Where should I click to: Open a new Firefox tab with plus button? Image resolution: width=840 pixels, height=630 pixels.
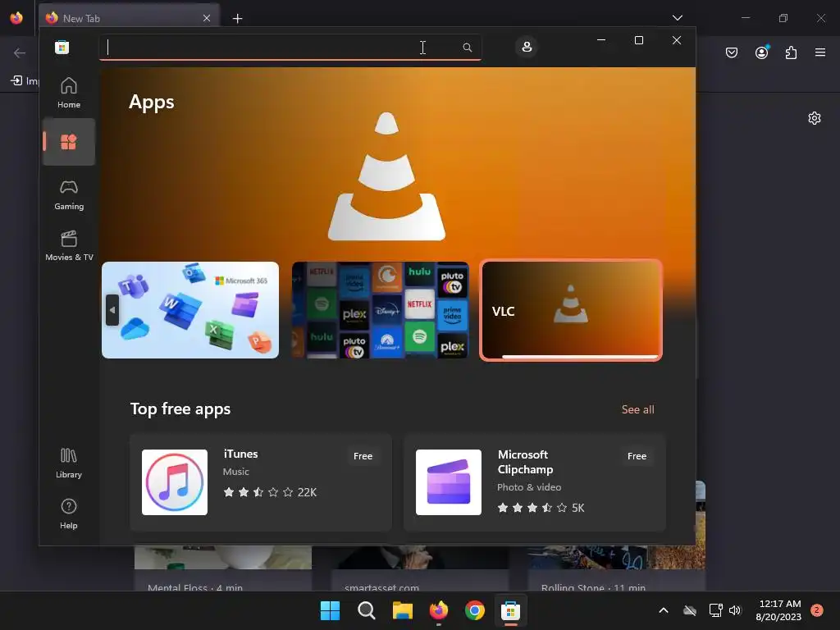point(237,19)
